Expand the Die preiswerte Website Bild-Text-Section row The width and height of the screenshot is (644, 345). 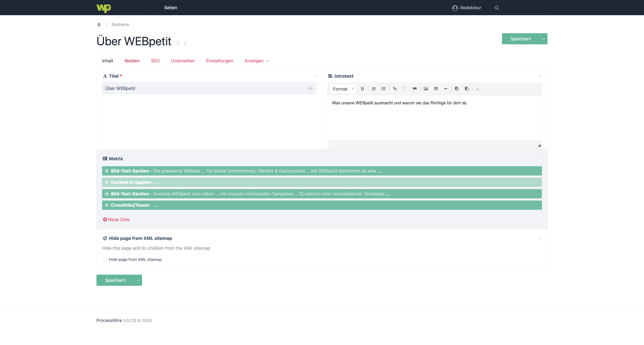[322, 171]
